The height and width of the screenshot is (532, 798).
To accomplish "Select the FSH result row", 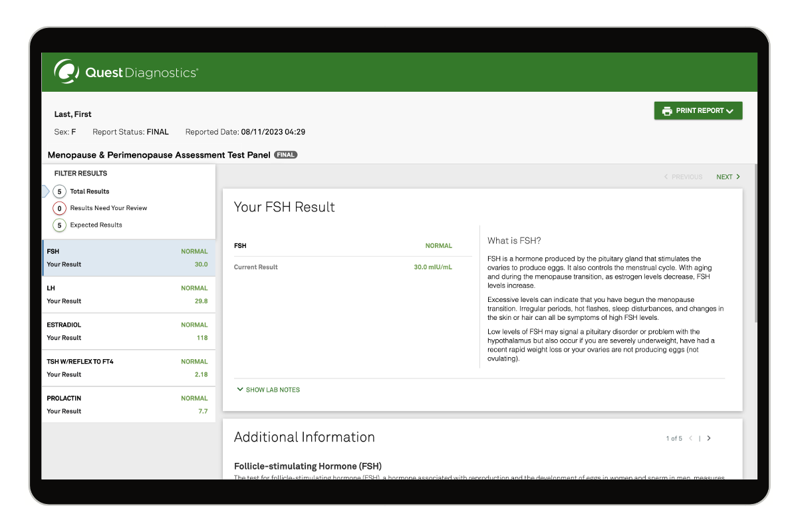I will [128, 258].
